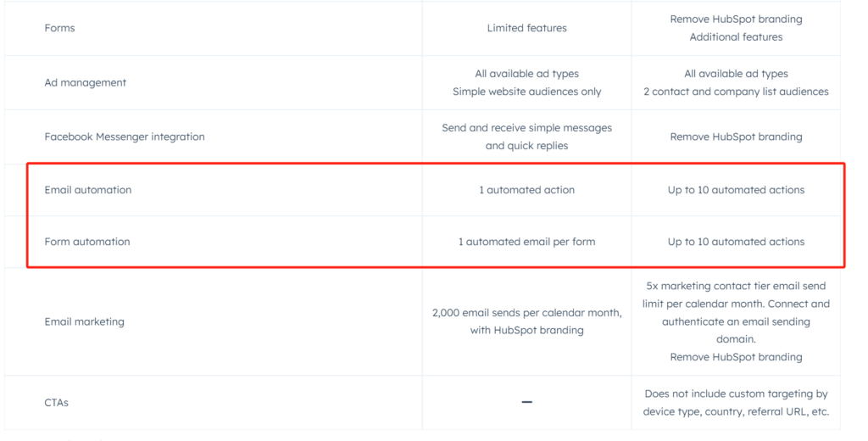Select the '1 automated email per form' cell
Screen dimensions: 868x441
tap(526, 242)
